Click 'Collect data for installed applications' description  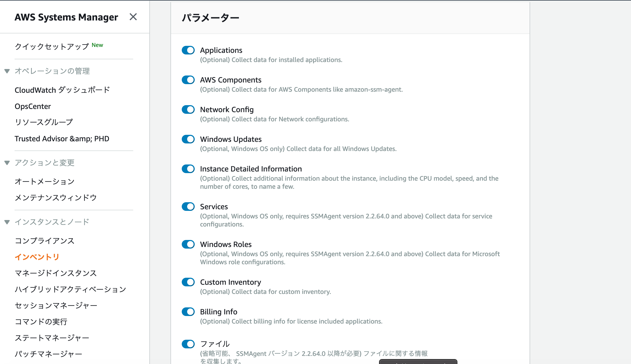coord(271,60)
